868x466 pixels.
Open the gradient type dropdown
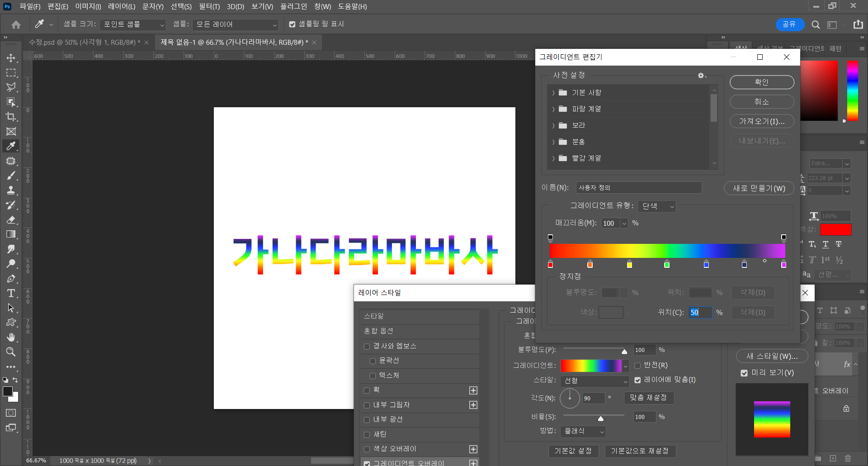[x=657, y=206]
